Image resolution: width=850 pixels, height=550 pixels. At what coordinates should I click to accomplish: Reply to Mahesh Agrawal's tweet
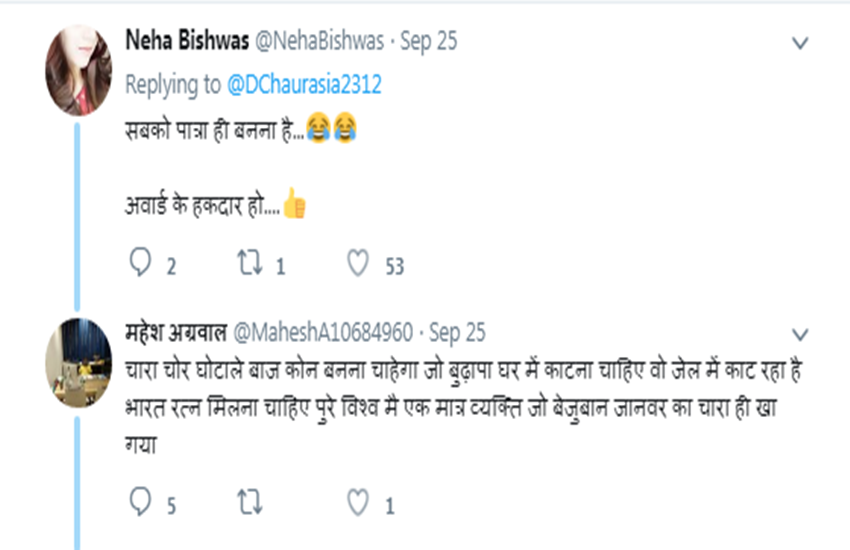140,504
